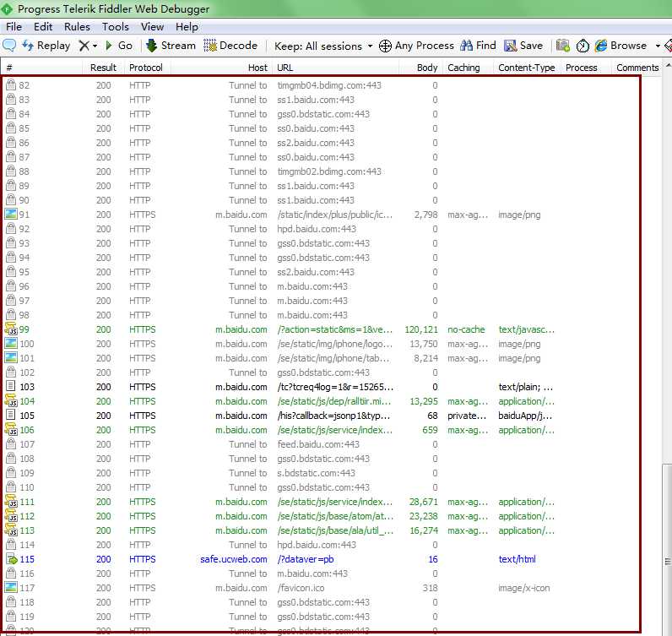Sort by the Comments column header
The height and width of the screenshot is (636, 672).
tap(637, 68)
